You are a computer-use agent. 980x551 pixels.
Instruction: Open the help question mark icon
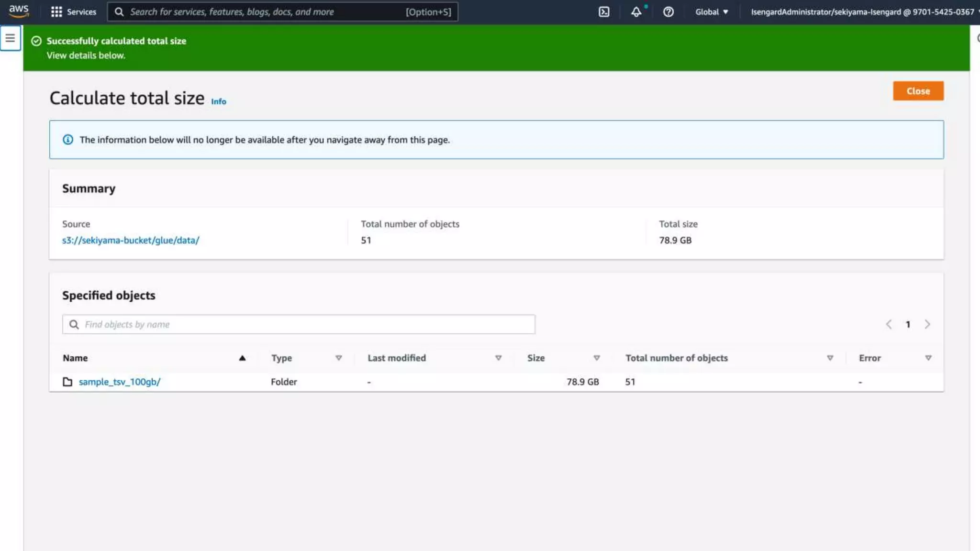(668, 12)
